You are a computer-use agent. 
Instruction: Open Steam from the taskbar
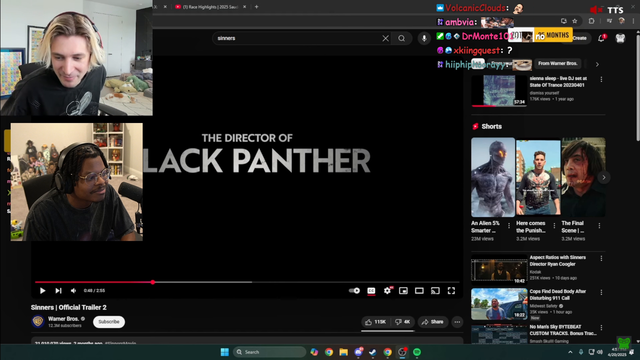point(373,352)
